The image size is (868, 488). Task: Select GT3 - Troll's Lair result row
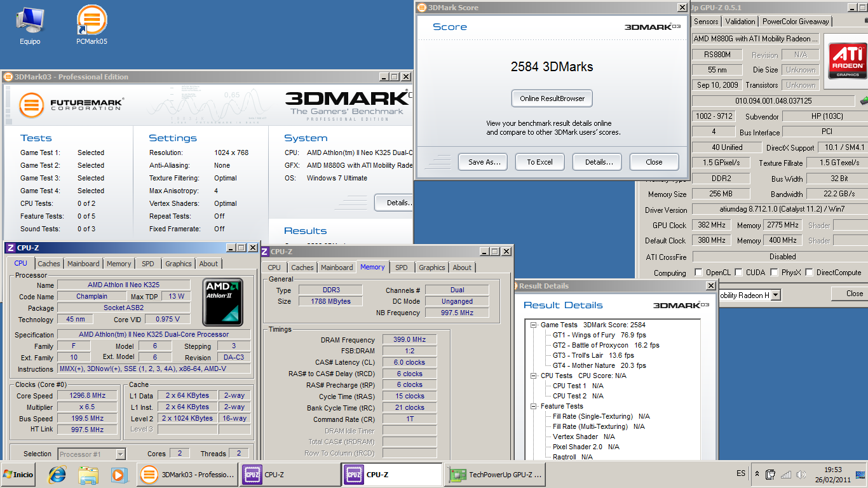(x=593, y=355)
